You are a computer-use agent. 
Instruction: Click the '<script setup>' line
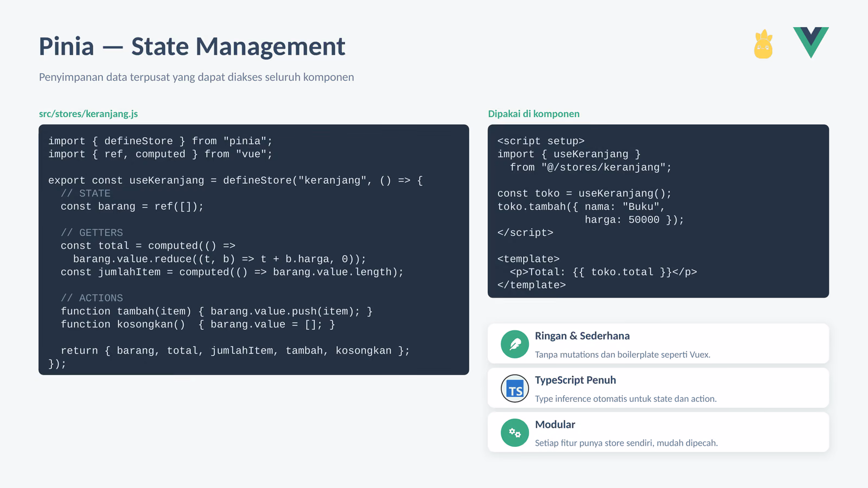coord(541,141)
